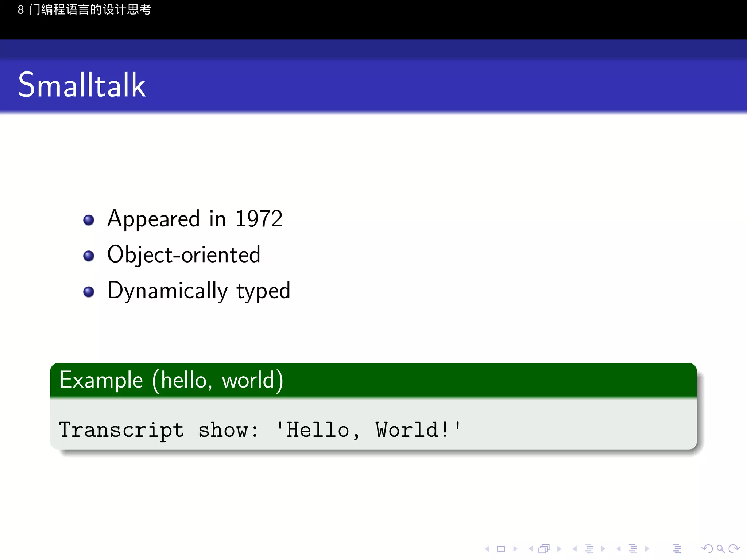Select the 'Dynamically typed' bullet text
The width and height of the screenshot is (747, 560).
click(x=199, y=291)
